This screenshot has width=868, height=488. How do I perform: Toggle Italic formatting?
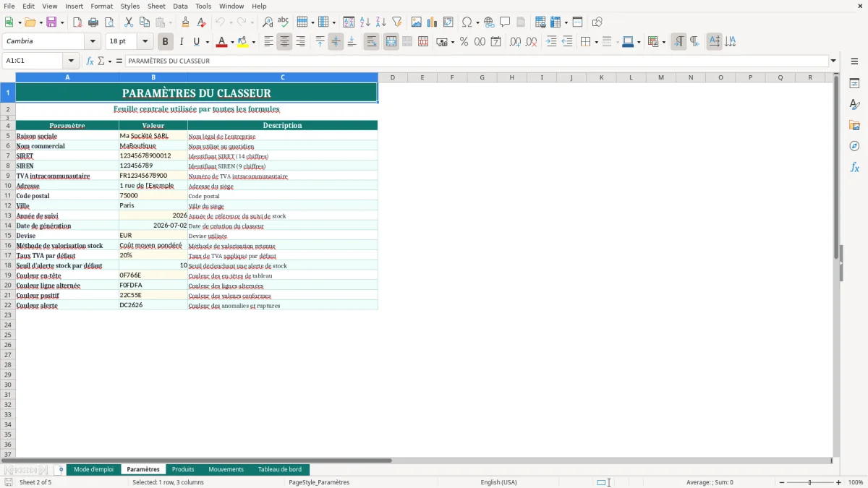[182, 42]
